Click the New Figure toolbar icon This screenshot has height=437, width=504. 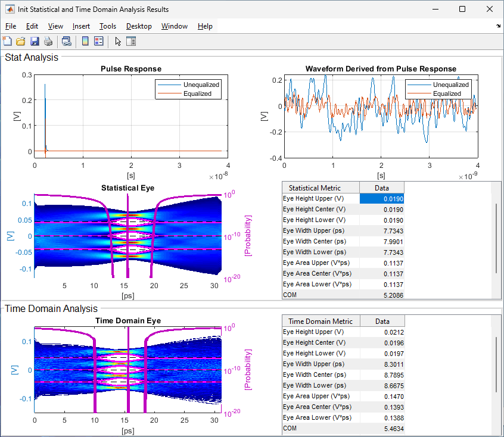tap(7, 41)
